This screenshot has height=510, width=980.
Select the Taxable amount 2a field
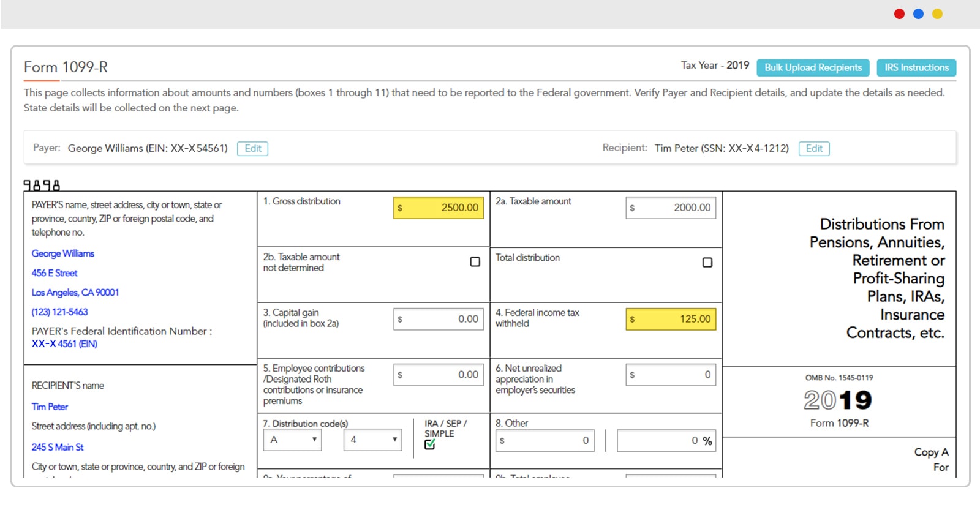tap(671, 208)
